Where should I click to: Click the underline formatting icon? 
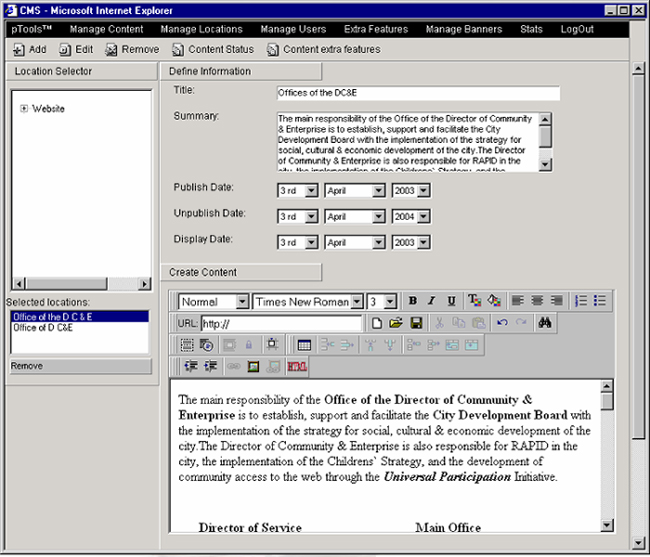tap(451, 301)
